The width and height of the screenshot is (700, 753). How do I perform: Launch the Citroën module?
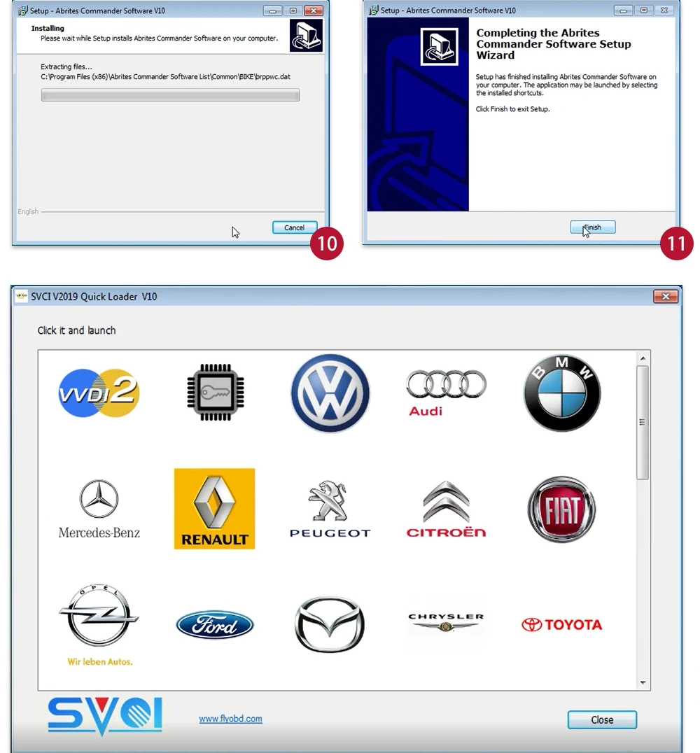[446, 509]
